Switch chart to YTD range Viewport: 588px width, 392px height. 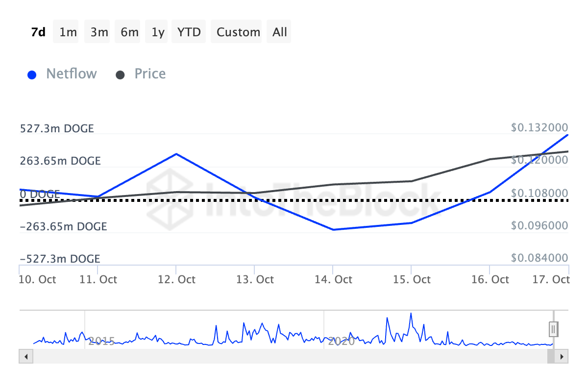point(189,32)
